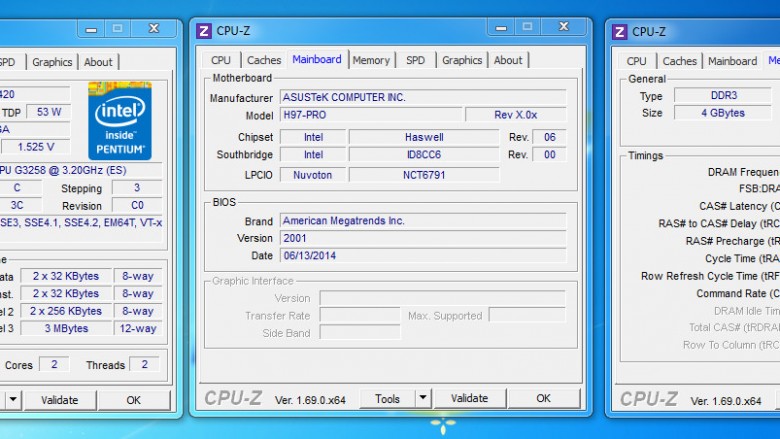780x439 pixels.
Task: Click the BIOS brand American Megatrends Inc.
Action: coord(423,221)
